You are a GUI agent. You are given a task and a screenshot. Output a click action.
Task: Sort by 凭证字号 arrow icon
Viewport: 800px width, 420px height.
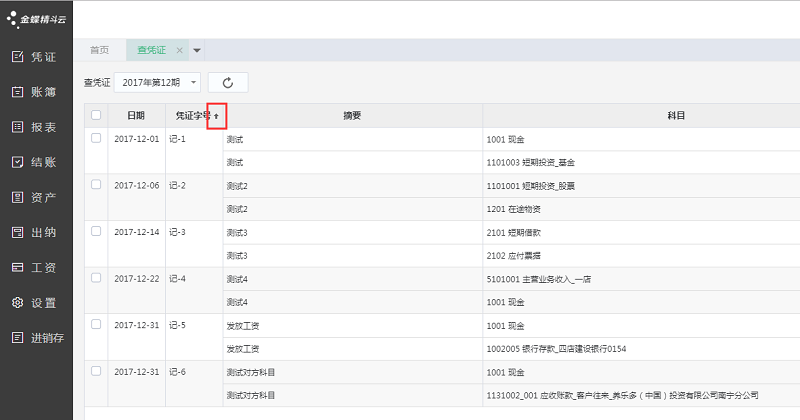(x=216, y=116)
